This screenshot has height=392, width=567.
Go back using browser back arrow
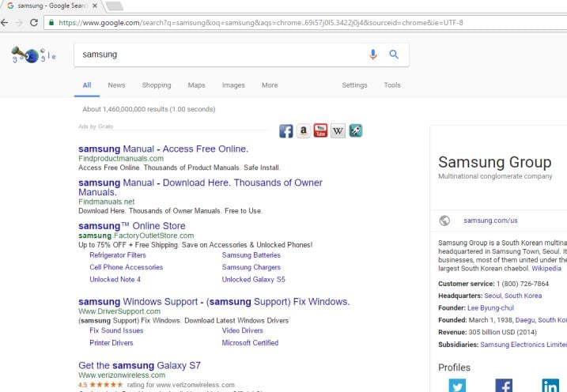4,23
